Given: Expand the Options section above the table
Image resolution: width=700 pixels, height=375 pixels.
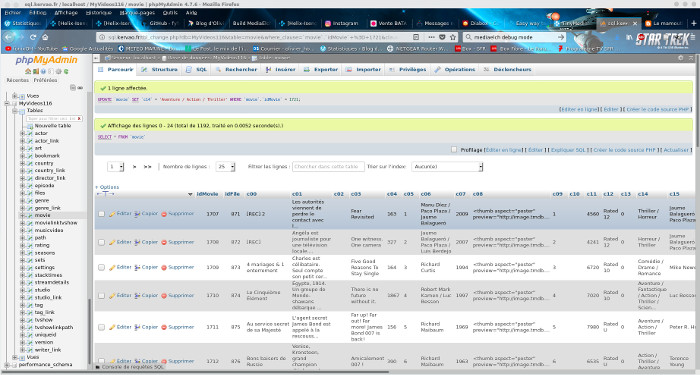Looking at the screenshot, I should point(108,187).
